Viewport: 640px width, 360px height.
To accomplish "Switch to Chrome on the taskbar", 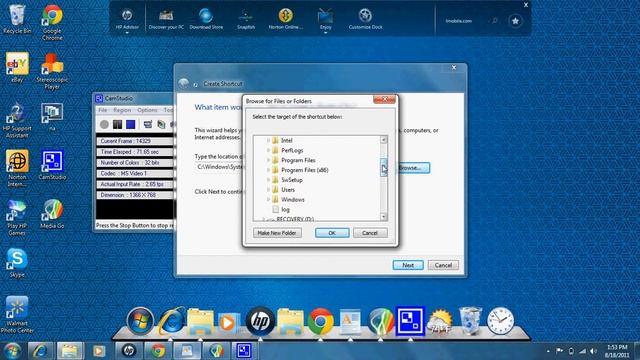I will click(x=158, y=351).
